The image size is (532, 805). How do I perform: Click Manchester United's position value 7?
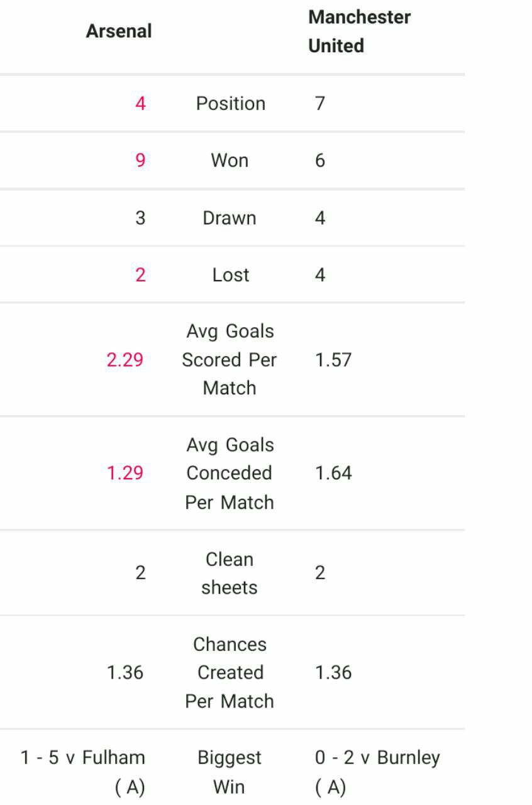pos(320,103)
